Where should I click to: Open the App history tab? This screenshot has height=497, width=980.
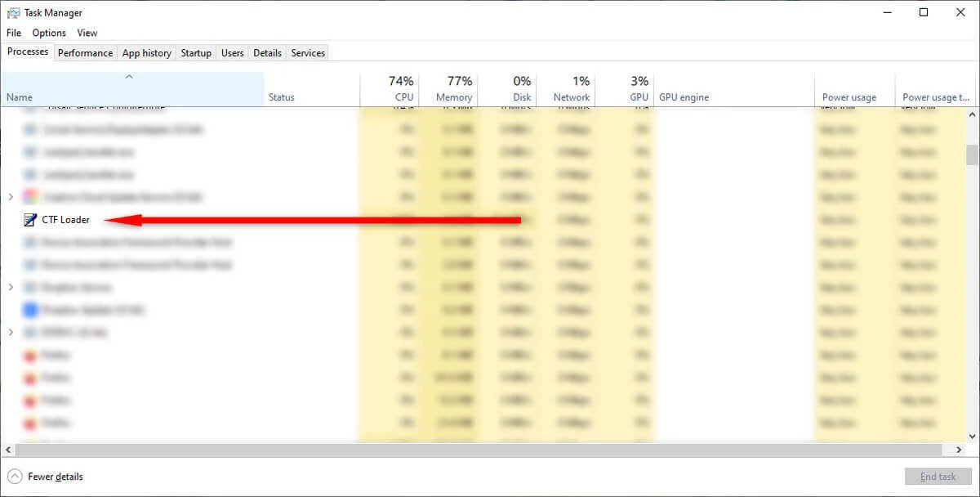point(146,52)
